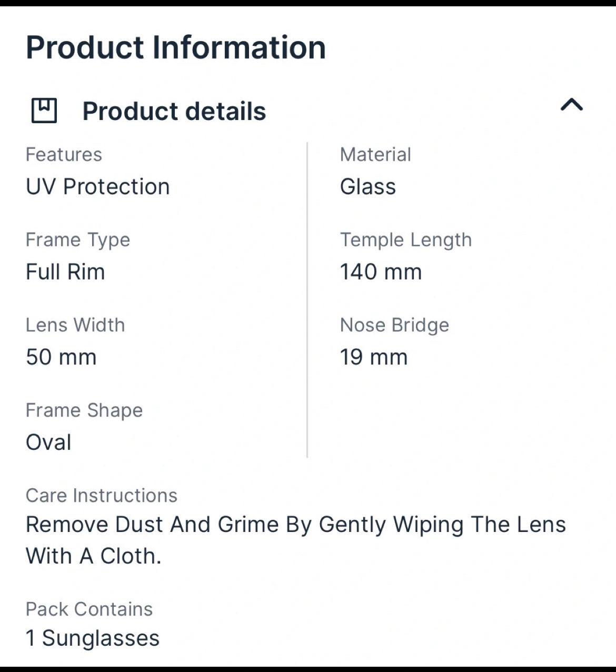616x672 pixels.
Task: Select the 1 Sunglasses pack contents value
Action: point(93,638)
